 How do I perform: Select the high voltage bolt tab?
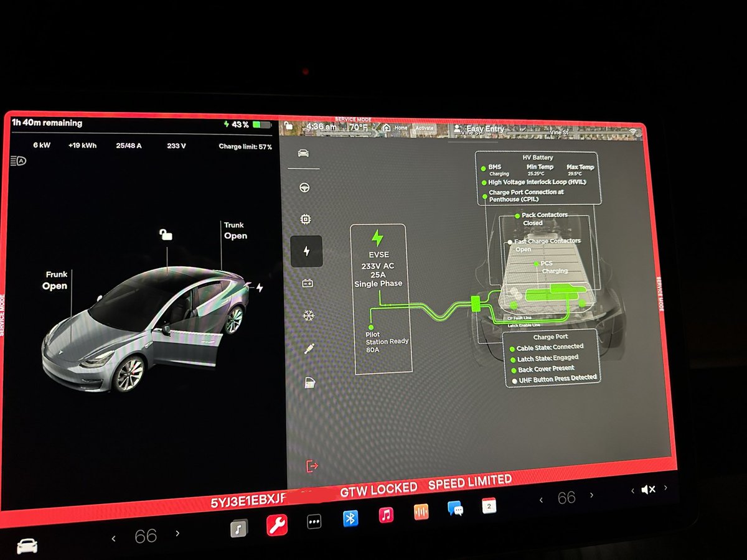306,251
